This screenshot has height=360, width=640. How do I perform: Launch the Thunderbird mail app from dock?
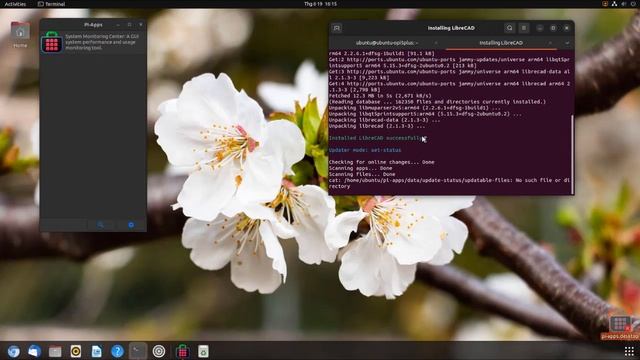[x=34, y=351]
